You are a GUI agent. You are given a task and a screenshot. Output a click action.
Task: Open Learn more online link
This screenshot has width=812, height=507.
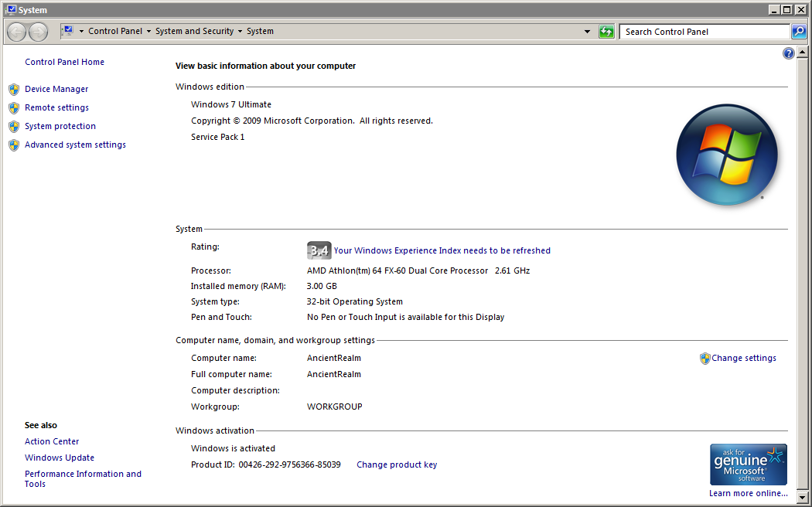coord(749,493)
